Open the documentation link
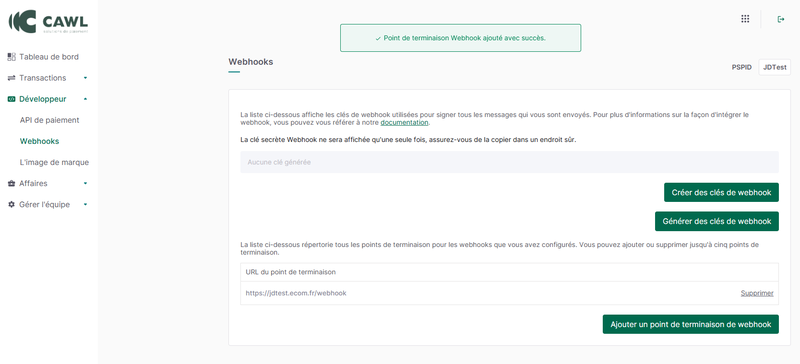This screenshot has width=800, height=364. click(x=404, y=123)
